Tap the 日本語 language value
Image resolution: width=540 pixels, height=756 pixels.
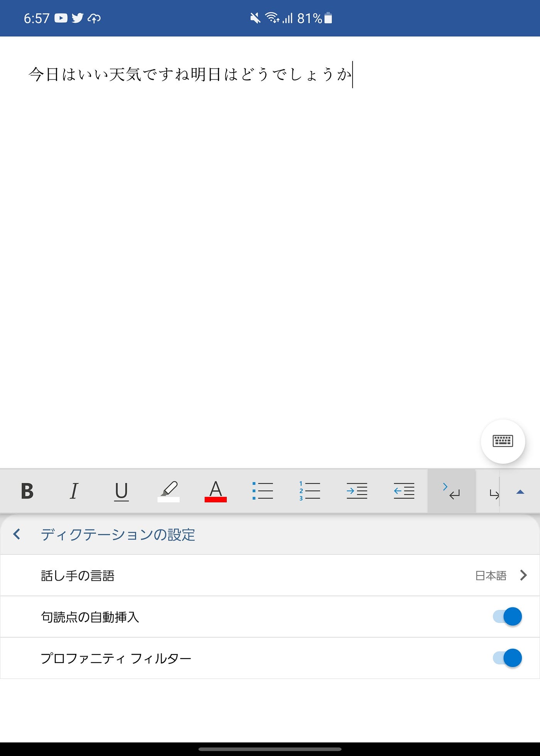pyautogui.click(x=491, y=576)
